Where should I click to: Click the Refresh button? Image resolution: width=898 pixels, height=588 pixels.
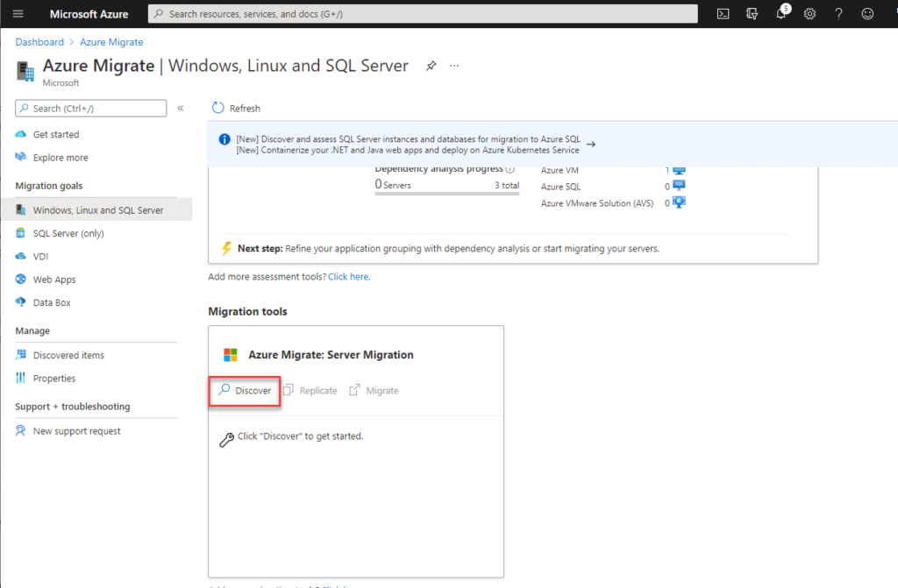pyautogui.click(x=236, y=108)
